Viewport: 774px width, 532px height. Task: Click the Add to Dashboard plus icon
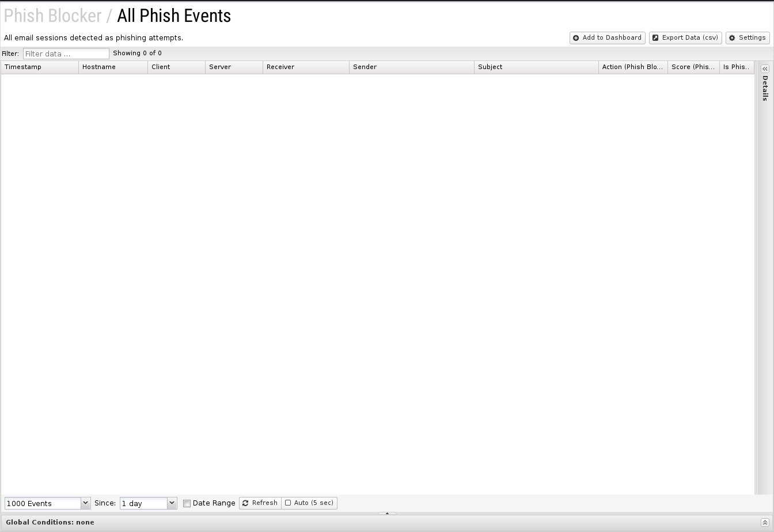(x=576, y=38)
